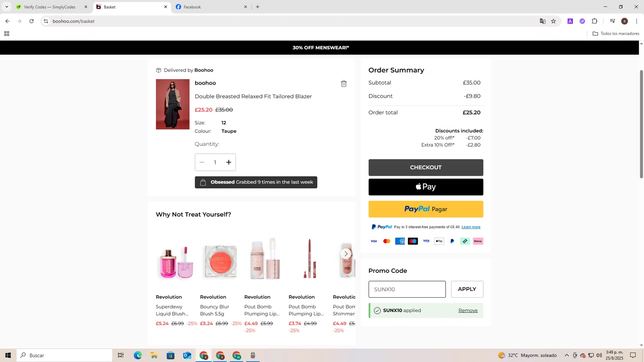Close the Facebook tab
This screenshot has height=362, width=644.
click(x=246, y=7)
